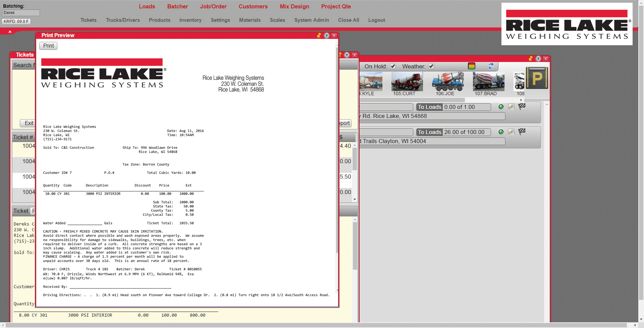Viewport: 644px width, 328px height.
Task: Click the help icon of the Tickets window
Action: (x=347, y=55)
